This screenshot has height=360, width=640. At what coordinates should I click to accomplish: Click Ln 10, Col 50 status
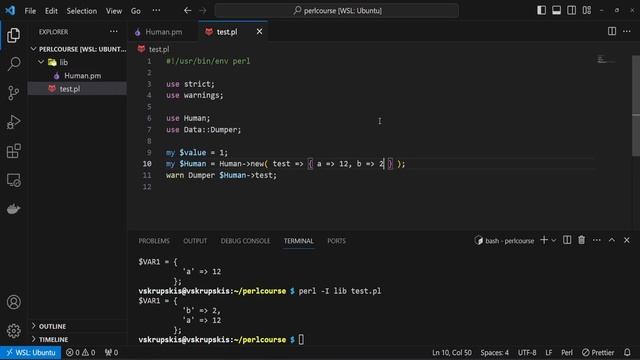click(452, 352)
